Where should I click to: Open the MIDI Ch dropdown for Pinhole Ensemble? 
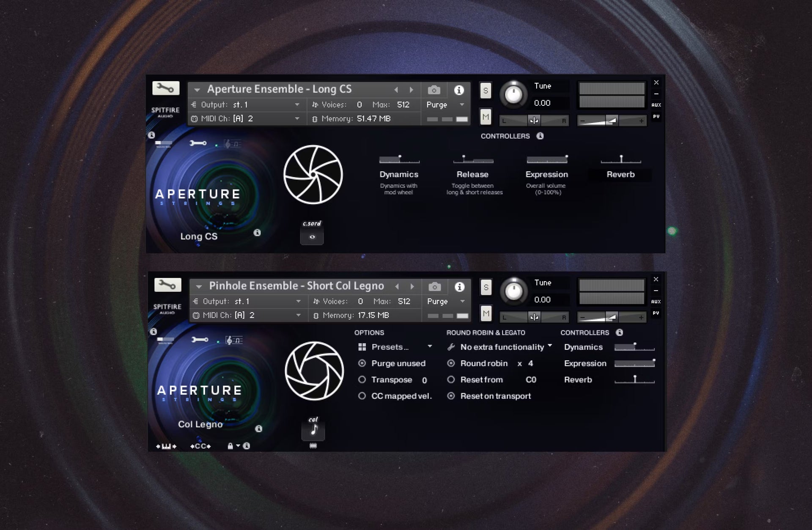[298, 315]
